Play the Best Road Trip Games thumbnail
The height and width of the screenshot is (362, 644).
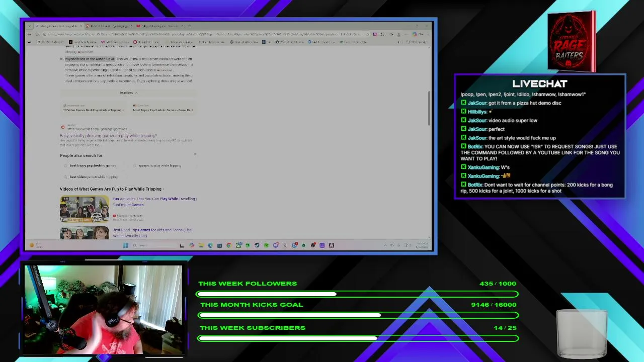[x=85, y=232]
